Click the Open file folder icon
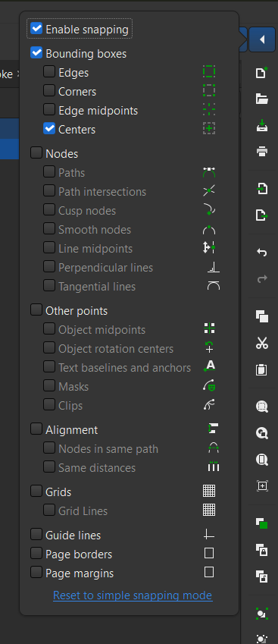This screenshot has height=644, width=278. [x=261, y=99]
